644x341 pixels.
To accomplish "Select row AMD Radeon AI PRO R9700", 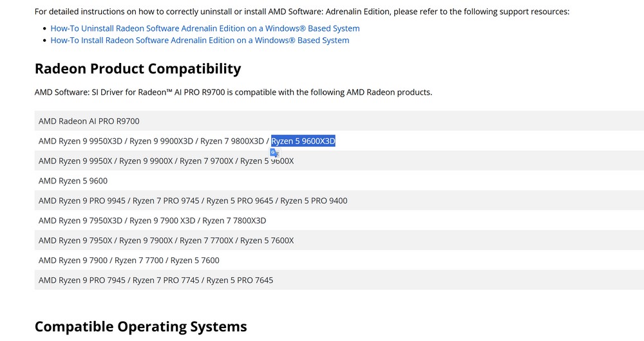I will tap(339, 121).
